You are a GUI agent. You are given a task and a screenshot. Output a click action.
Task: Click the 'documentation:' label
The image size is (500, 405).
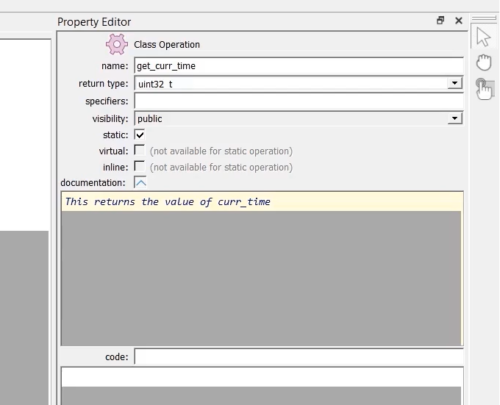point(93,183)
